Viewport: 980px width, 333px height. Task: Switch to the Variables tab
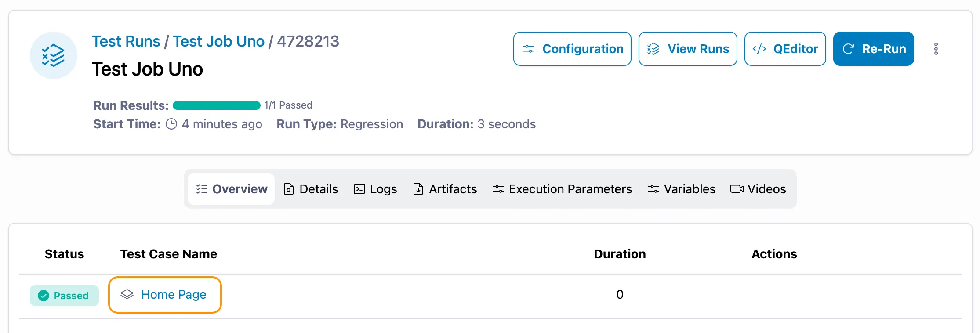(x=681, y=189)
